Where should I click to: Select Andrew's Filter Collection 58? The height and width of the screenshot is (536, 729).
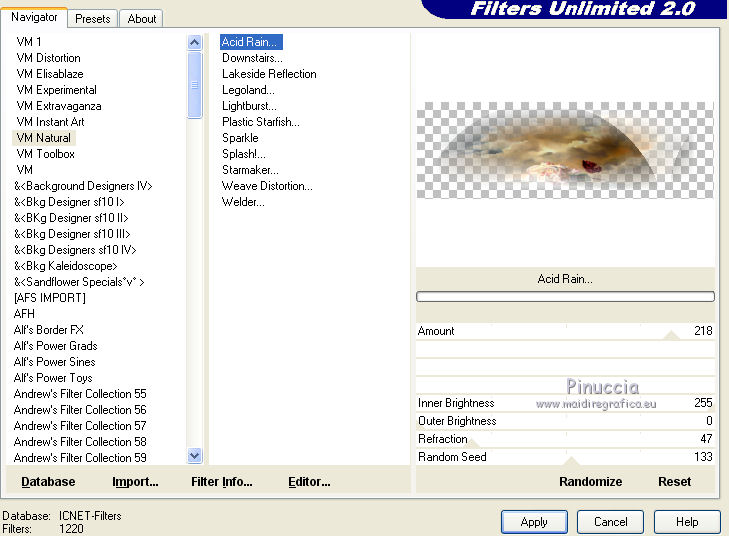point(80,442)
